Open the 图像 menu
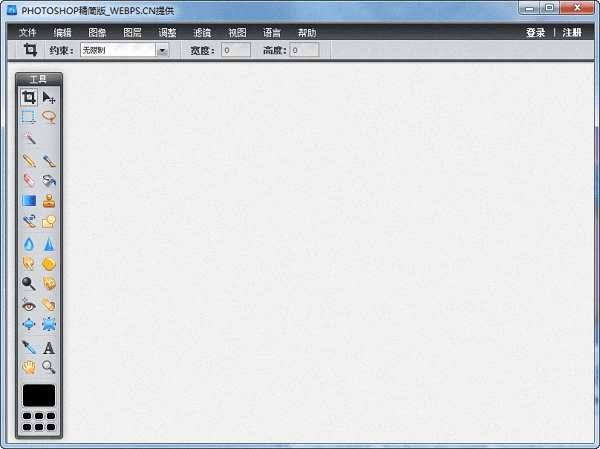Screen dimensions: 600x449 [x=97, y=33]
